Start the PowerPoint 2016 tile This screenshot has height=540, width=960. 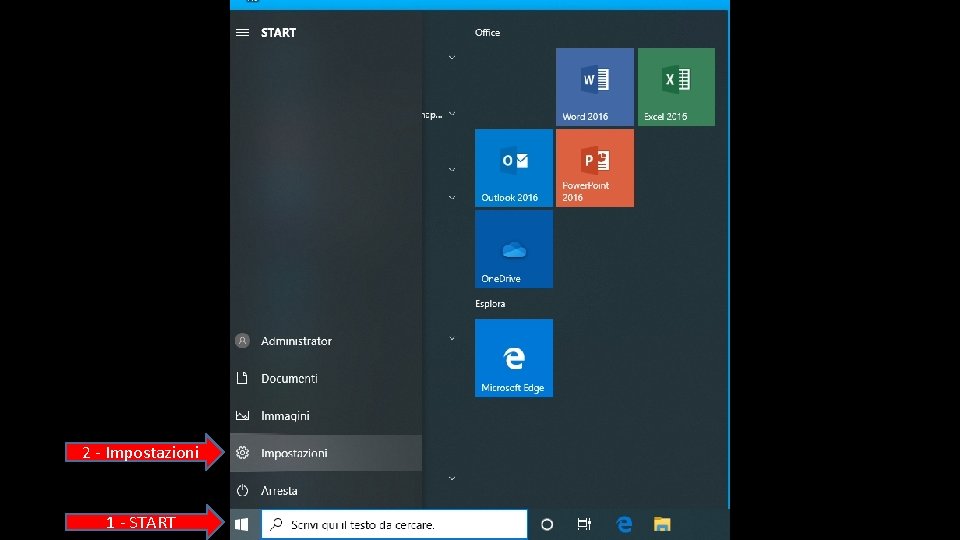(594, 168)
